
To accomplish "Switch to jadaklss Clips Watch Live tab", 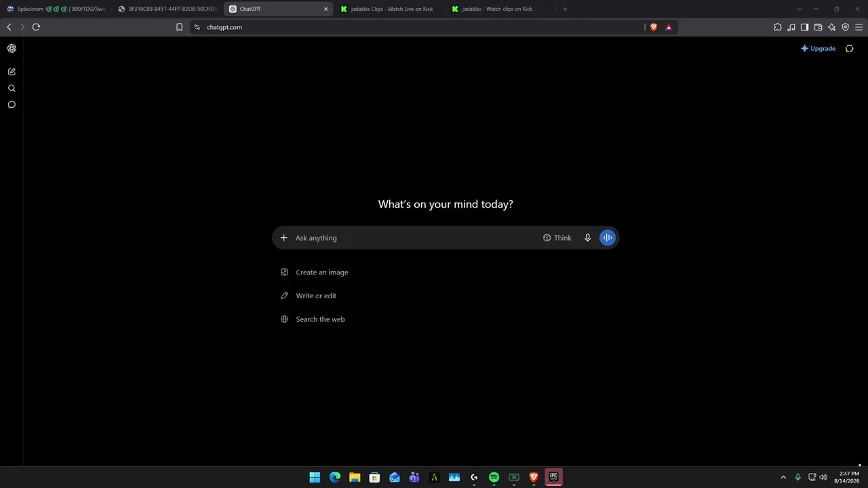I will 390,9.
